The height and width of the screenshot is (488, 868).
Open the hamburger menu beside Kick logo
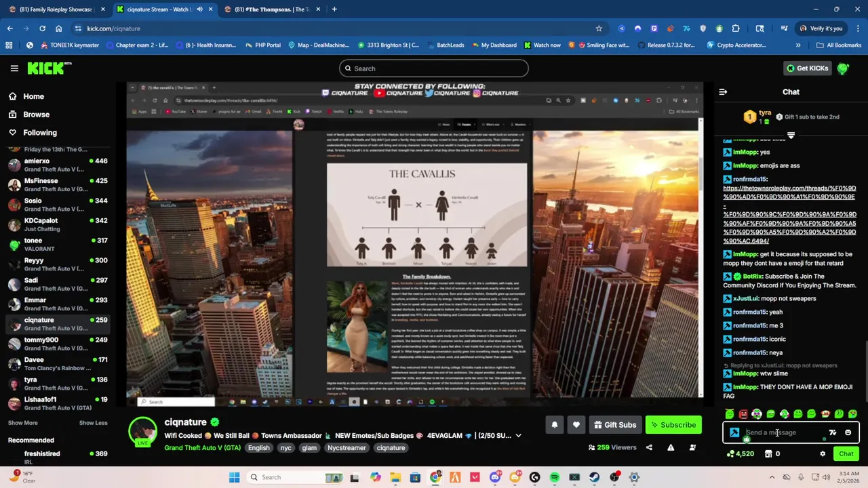(14, 68)
